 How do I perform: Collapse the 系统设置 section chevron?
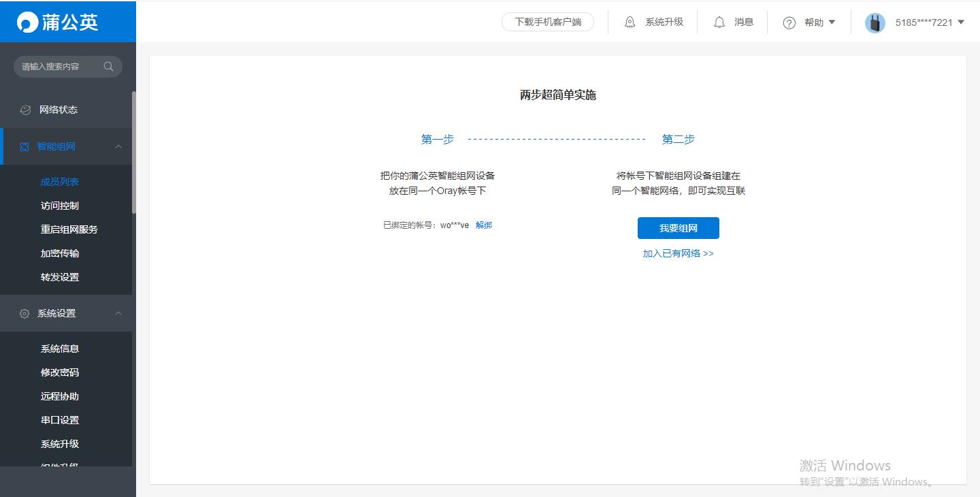click(119, 313)
